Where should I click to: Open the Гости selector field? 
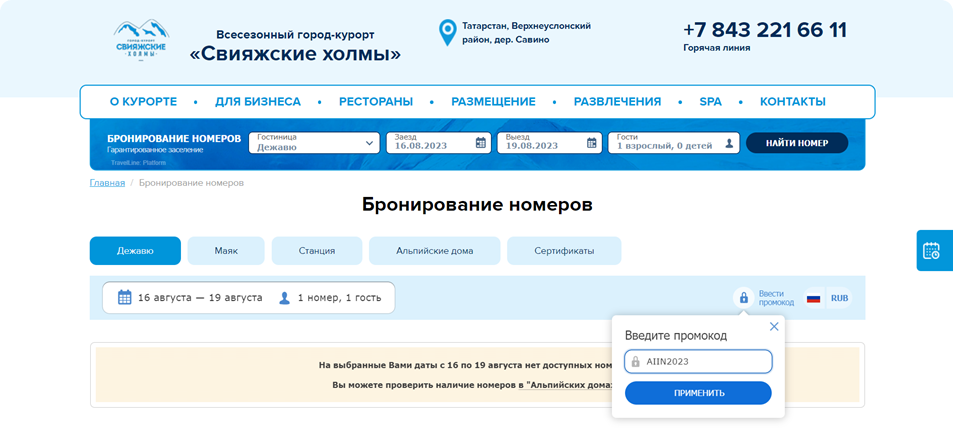click(x=674, y=143)
